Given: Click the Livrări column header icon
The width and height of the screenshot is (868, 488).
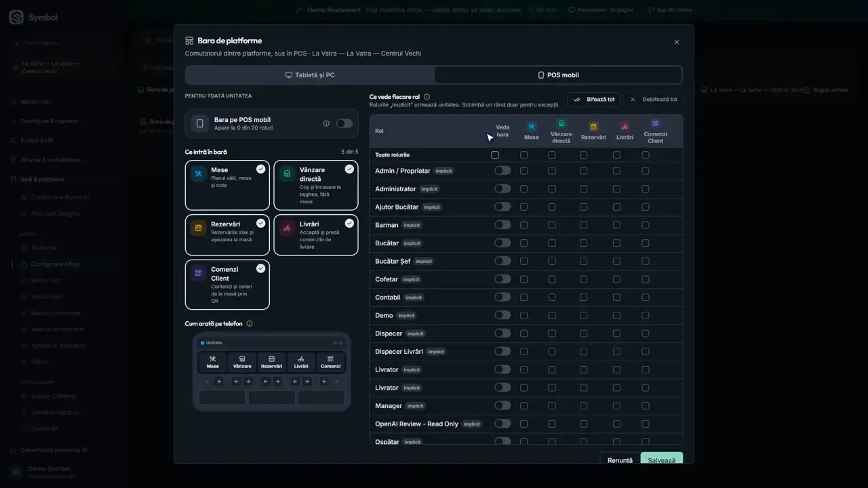Looking at the screenshot, I should click(x=625, y=127).
